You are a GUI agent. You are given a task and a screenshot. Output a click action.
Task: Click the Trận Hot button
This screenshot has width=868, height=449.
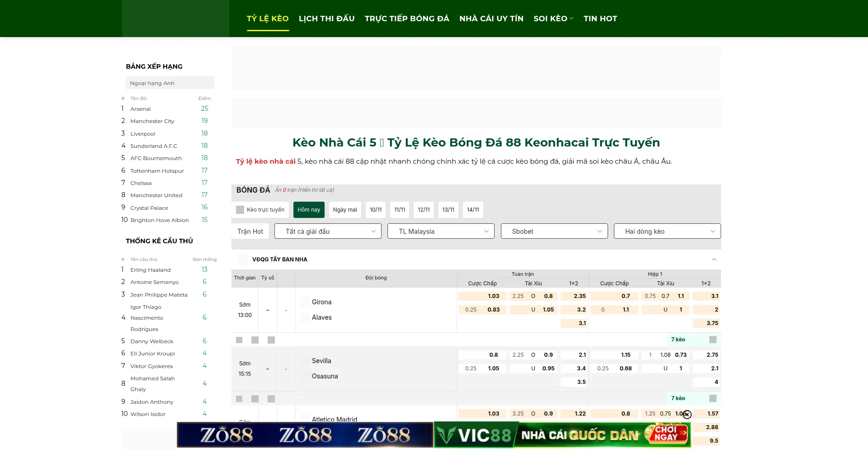(x=250, y=232)
